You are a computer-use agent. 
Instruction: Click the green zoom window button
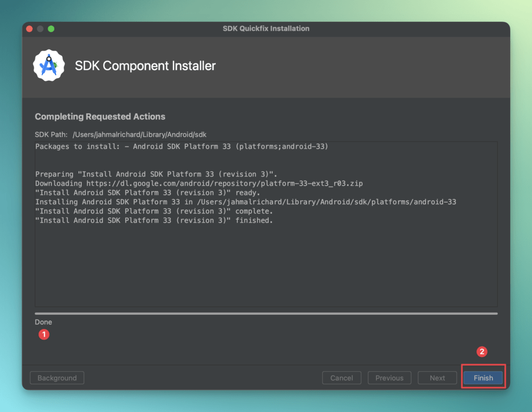click(51, 29)
